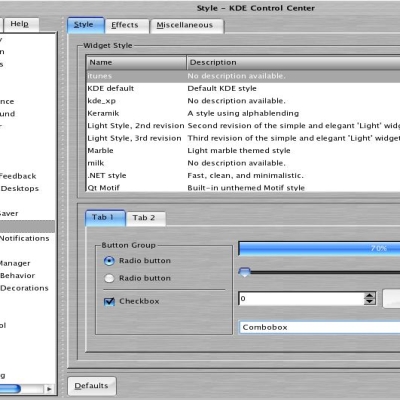The height and width of the screenshot is (400, 400).
Task: Toggle the Checkbox in Button Group
Action: [x=109, y=301]
